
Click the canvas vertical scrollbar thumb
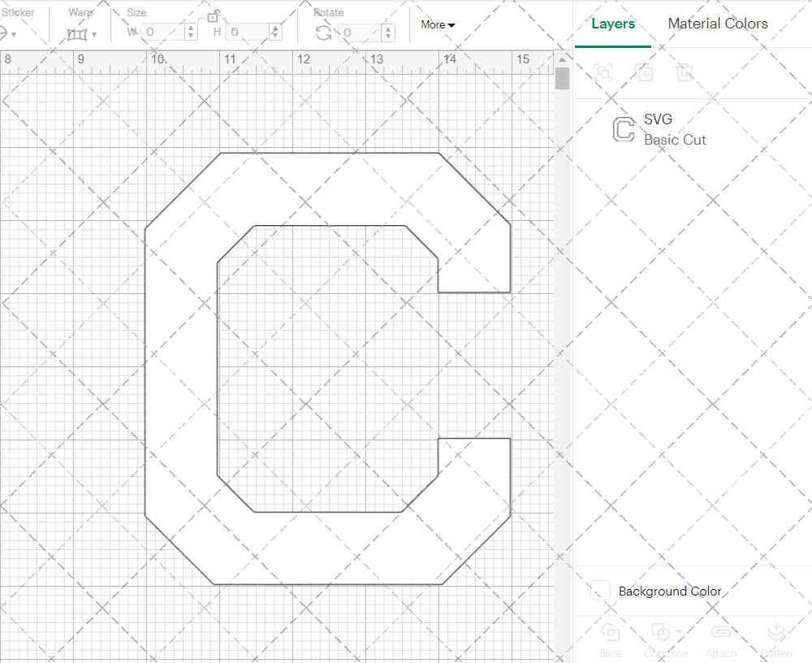[x=563, y=79]
